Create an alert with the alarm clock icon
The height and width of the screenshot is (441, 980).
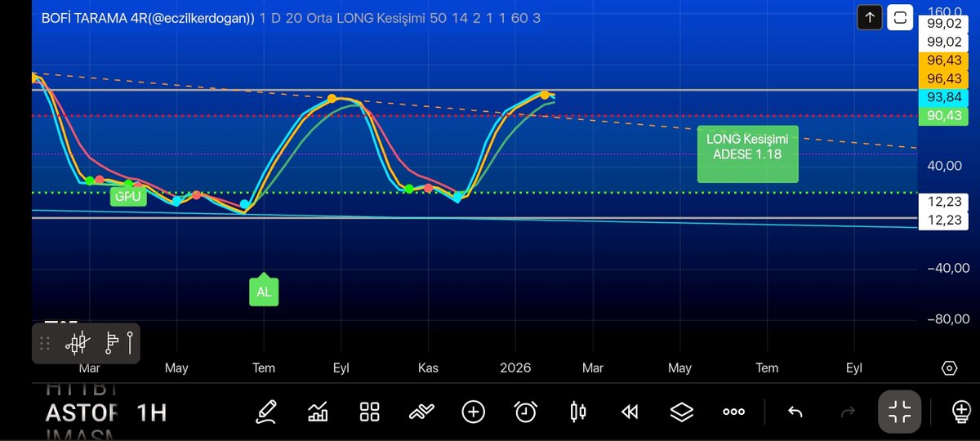526,412
